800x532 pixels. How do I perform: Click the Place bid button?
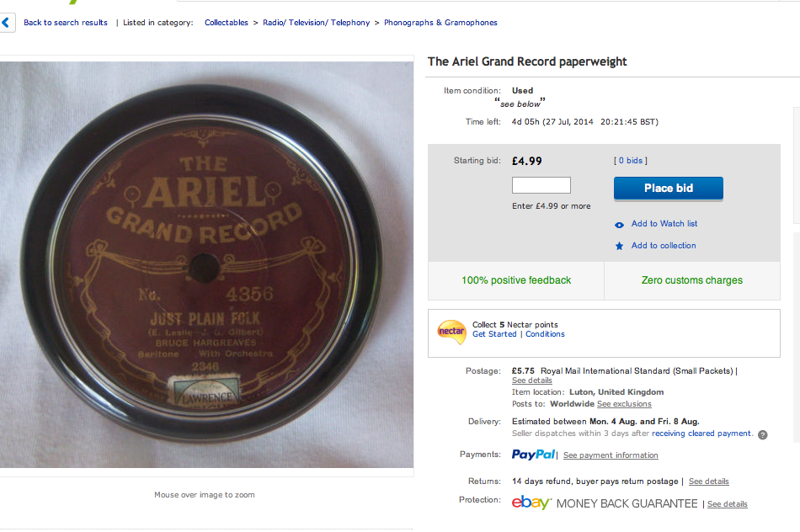[x=669, y=189]
